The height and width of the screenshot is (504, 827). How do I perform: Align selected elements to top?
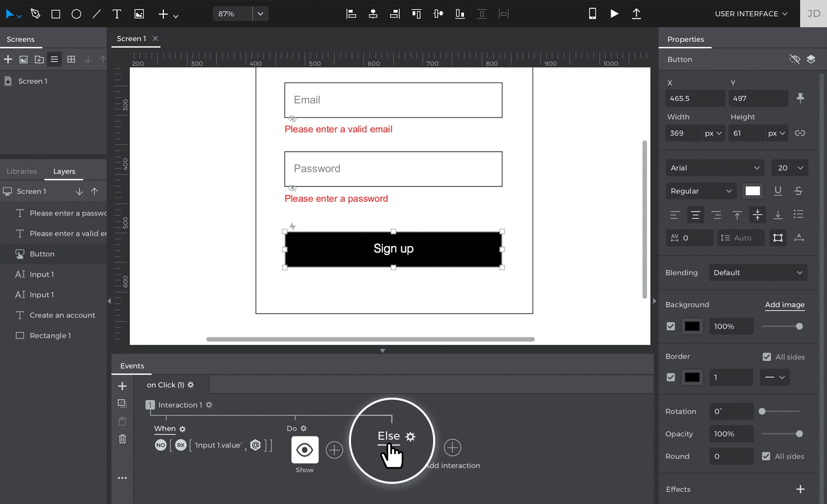pyautogui.click(x=417, y=14)
